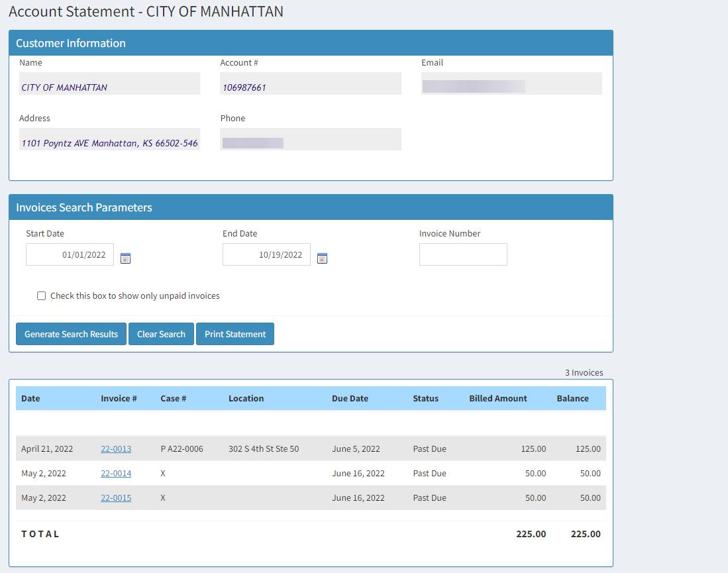Click the Balance column header
The image size is (728, 573).
[x=572, y=398]
